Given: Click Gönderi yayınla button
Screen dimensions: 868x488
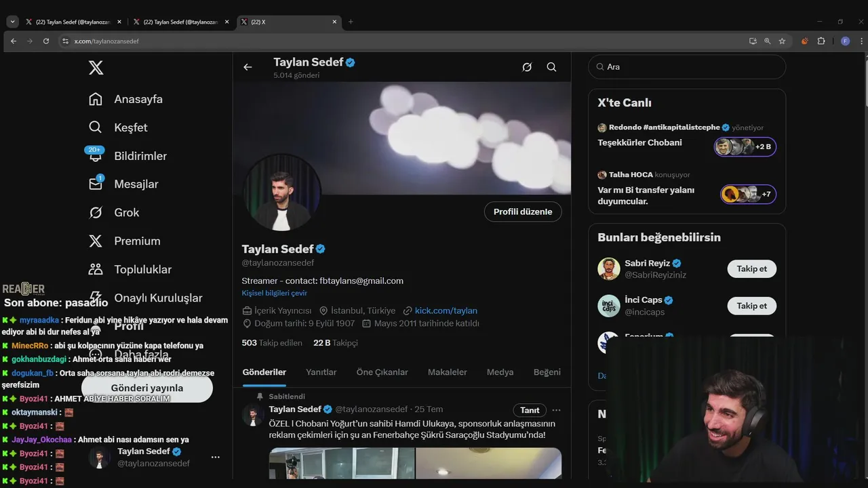Looking at the screenshot, I should (147, 388).
